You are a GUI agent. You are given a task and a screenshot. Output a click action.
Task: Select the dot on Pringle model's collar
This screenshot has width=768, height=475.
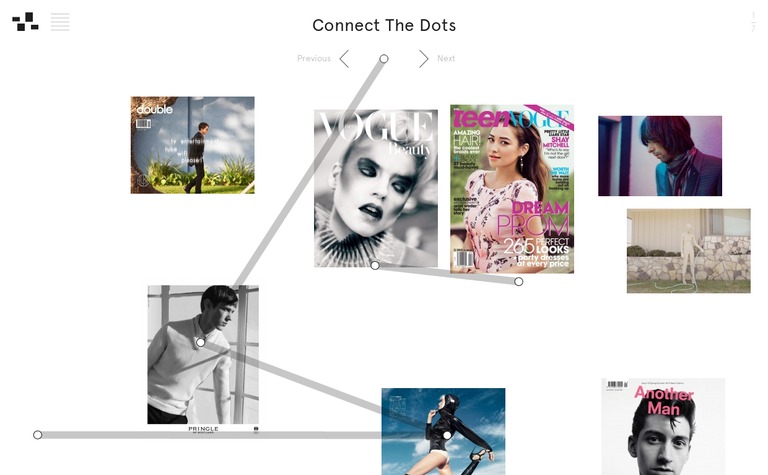coord(200,342)
